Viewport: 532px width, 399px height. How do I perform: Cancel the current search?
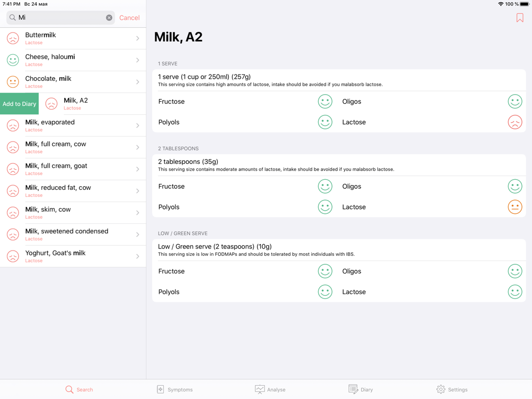(x=129, y=18)
